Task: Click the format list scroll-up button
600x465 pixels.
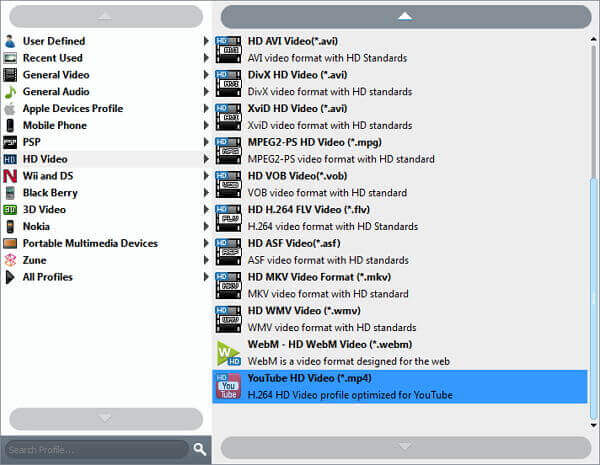Action: [406, 16]
